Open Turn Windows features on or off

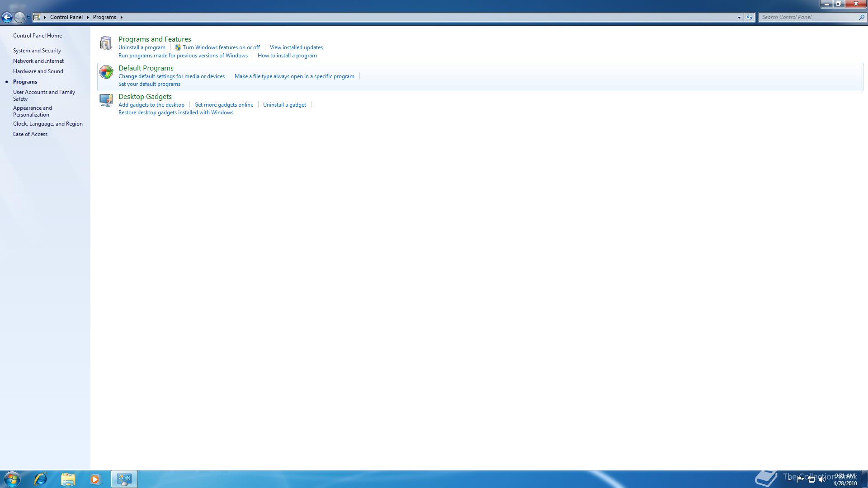(221, 47)
